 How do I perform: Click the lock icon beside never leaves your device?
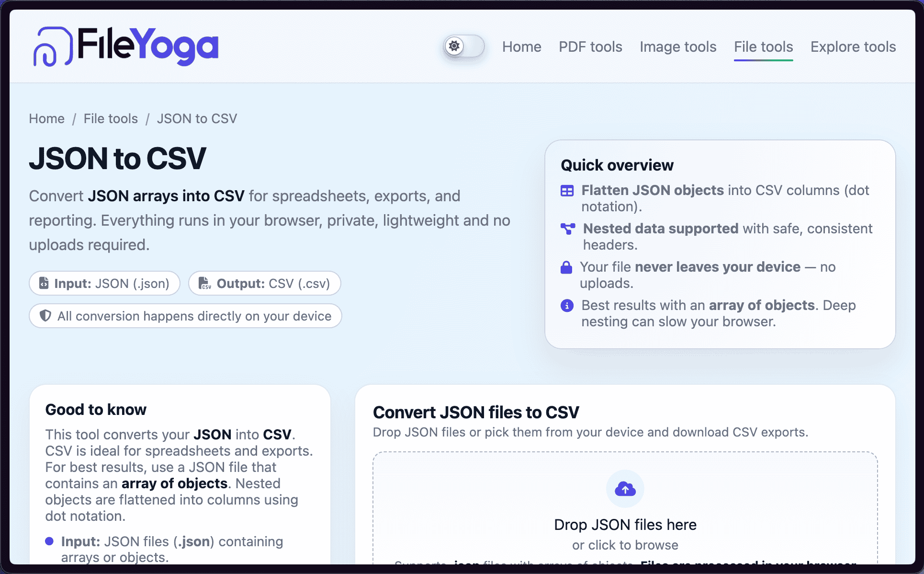pyautogui.click(x=566, y=267)
